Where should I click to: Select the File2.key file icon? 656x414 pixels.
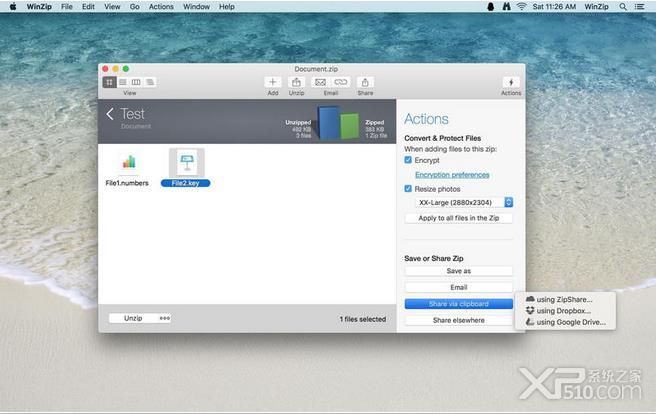(x=187, y=162)
